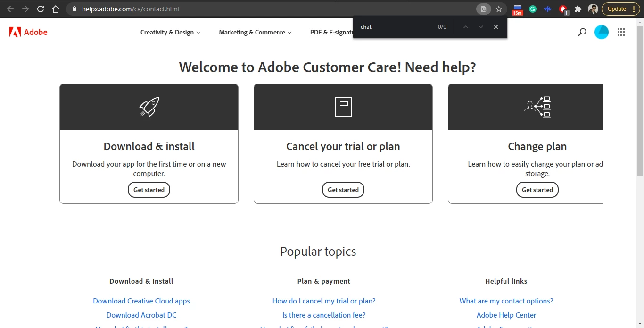The width and height of the screenshot is (644, 328).
Task: Click the Cancel your trial or plan title
Action: [343, 146]
